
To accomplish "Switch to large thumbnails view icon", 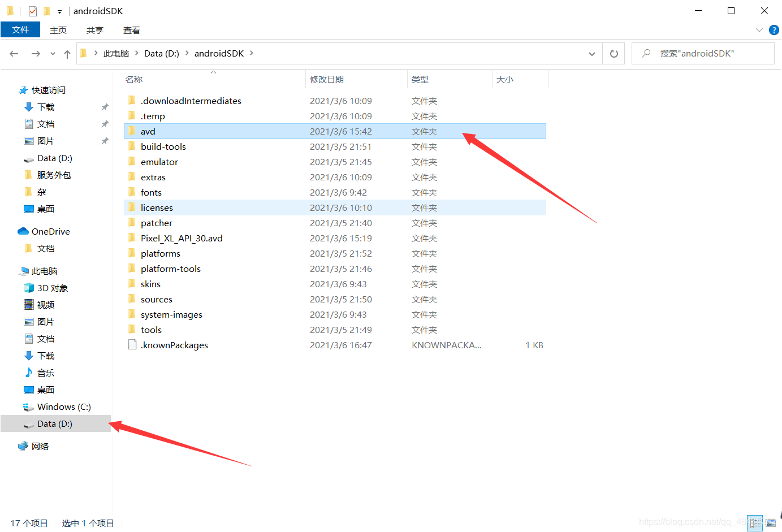I will [771, 523].
